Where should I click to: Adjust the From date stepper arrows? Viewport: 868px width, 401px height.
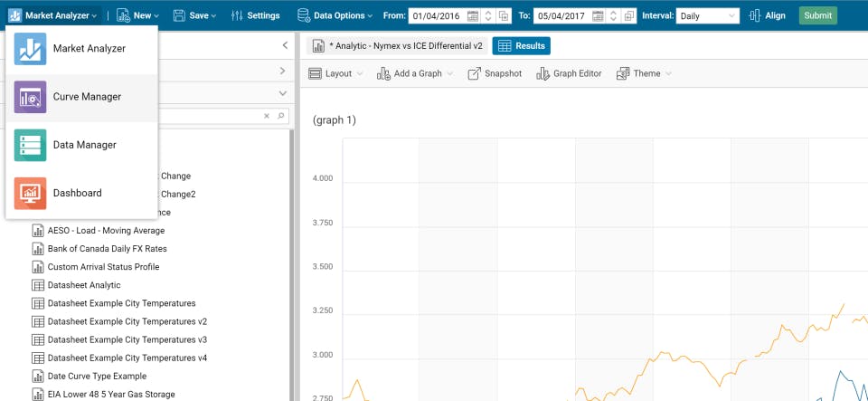pyautogui.click(x=488, y=15)
